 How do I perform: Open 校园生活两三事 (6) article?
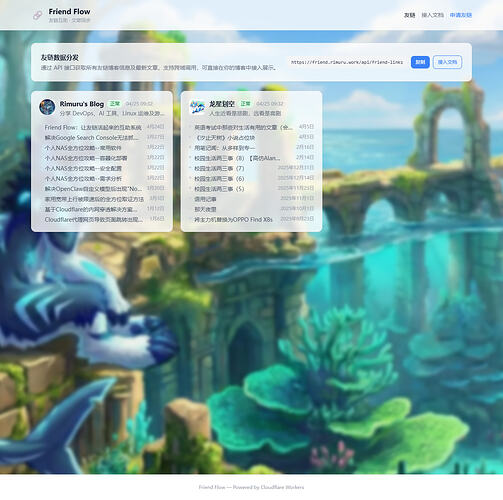(x=219, y=179)
